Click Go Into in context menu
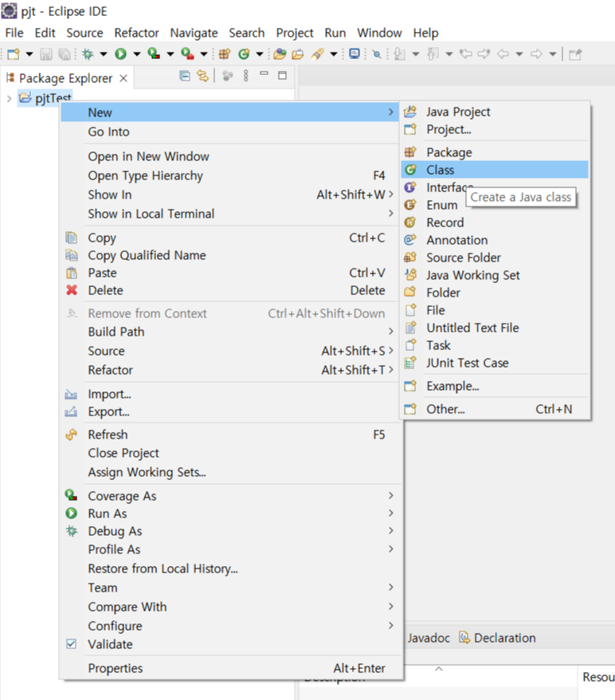Viewport: 615px width, 700px height. pos(229,132)
